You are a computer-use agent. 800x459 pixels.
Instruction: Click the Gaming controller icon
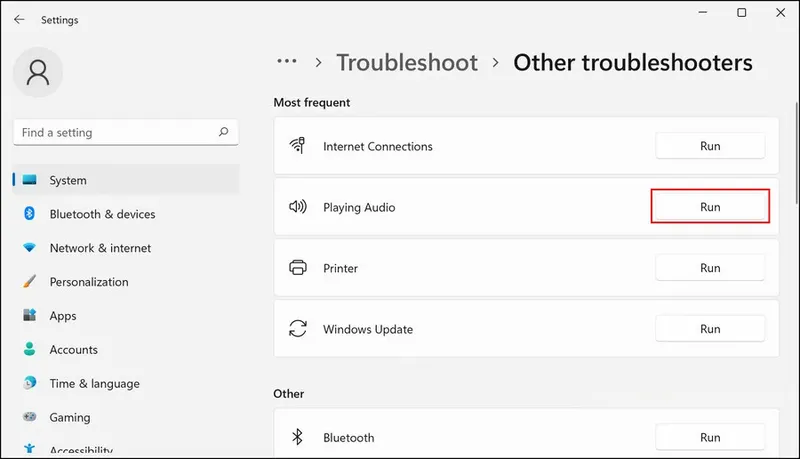pos(30,417)
